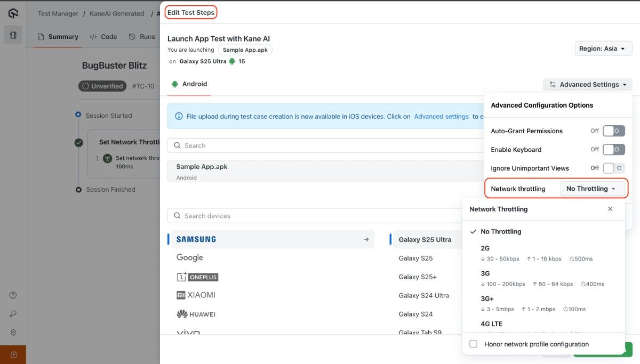Choose Galaxy S24 device
Screen dimensions: 640x364
[416, 314]
